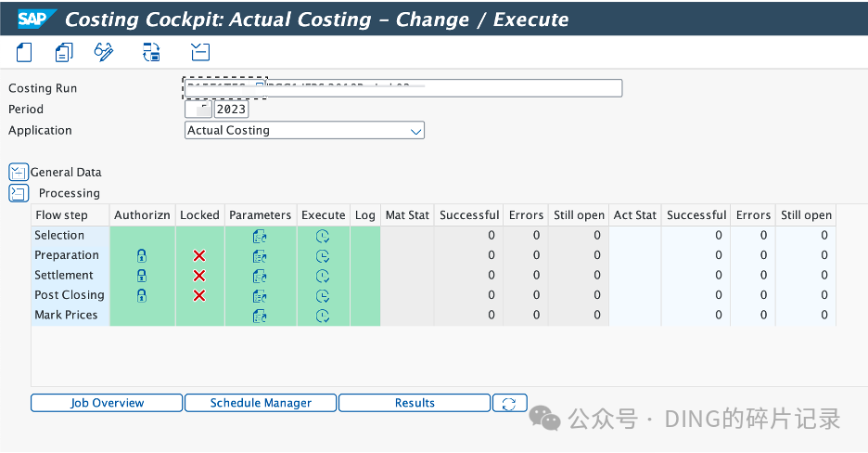
Task: Execute the Preparation step
Action: [323, 256]
